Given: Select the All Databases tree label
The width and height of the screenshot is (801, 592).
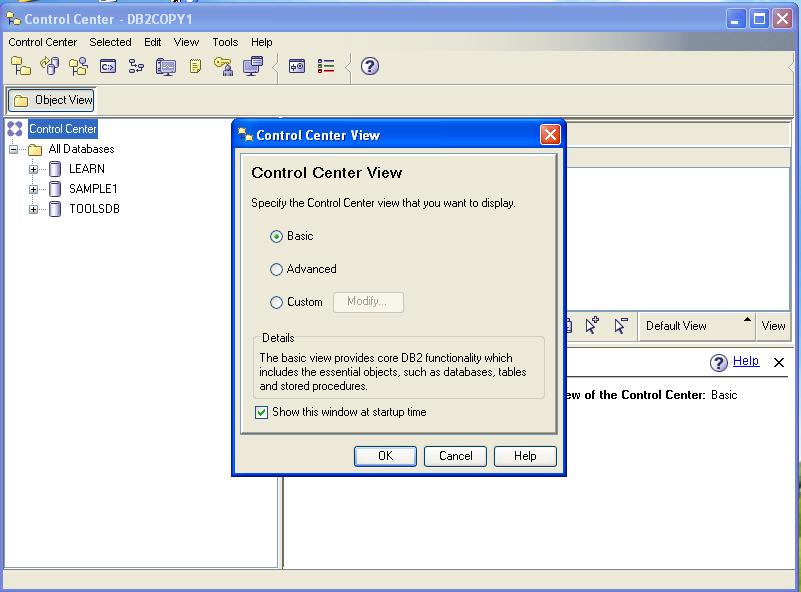Looking at the screenshot, I should (81, 149).
